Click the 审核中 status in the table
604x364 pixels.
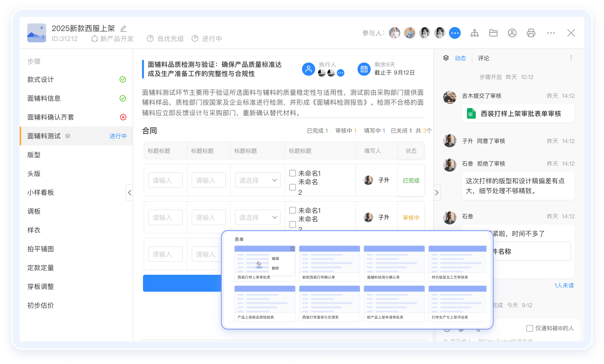tap(411, 218)
